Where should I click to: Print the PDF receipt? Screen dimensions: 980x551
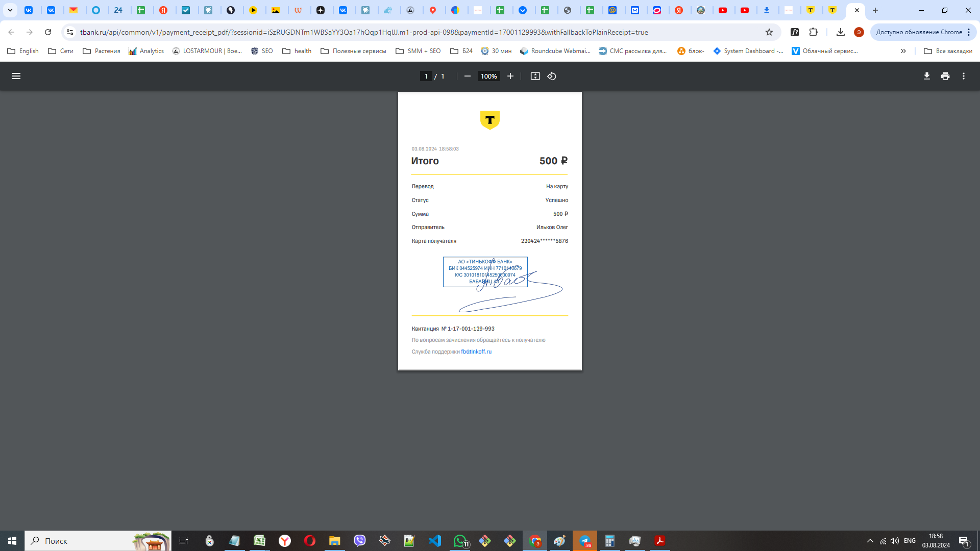click(945, 76)
